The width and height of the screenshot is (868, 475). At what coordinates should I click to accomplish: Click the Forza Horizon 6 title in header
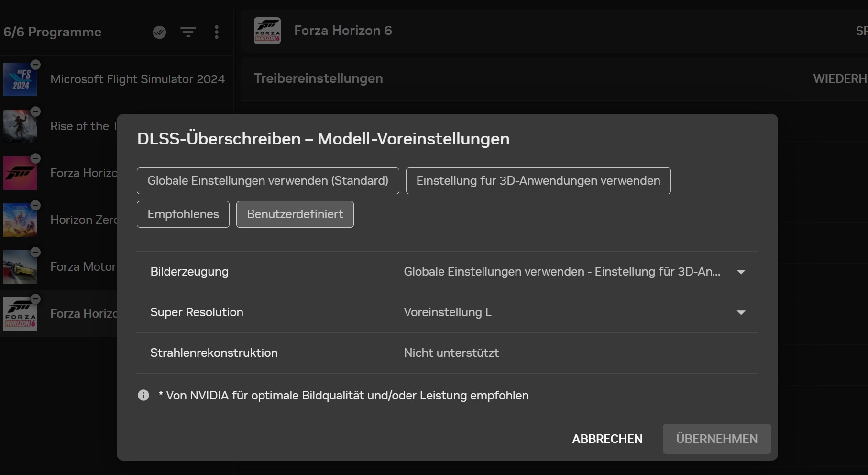coord(343,31)
